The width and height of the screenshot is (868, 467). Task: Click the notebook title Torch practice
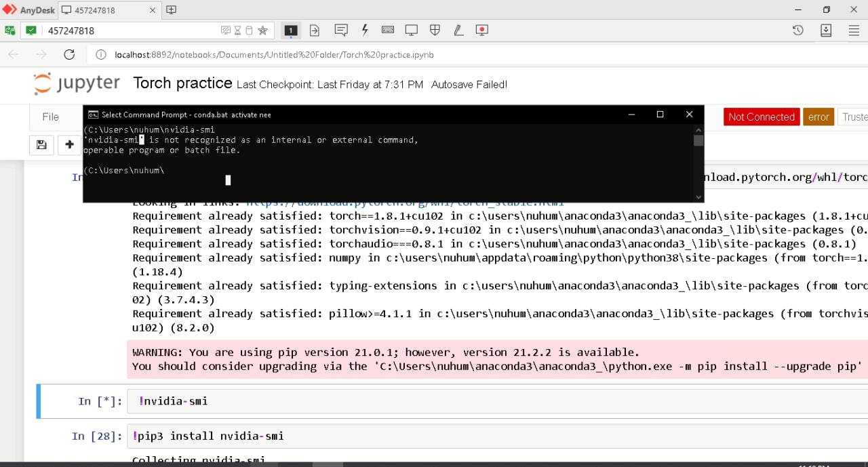point(182,83)
